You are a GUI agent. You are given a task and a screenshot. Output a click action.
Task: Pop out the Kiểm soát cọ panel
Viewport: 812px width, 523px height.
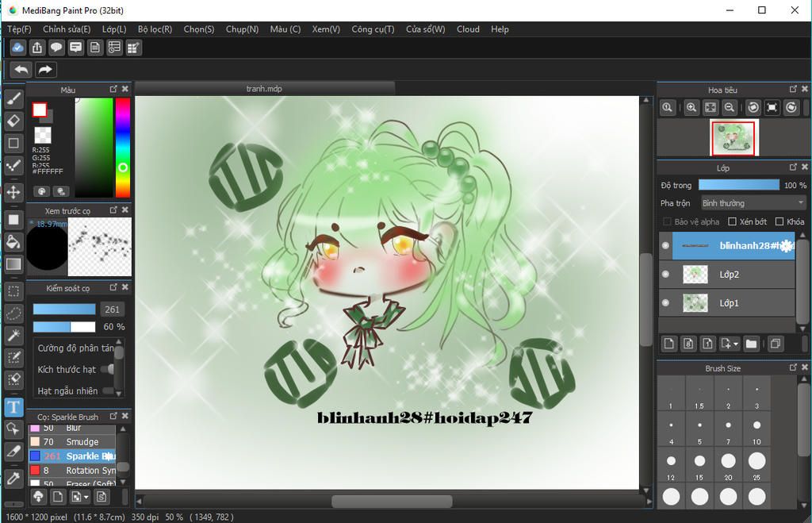(113, 287)
